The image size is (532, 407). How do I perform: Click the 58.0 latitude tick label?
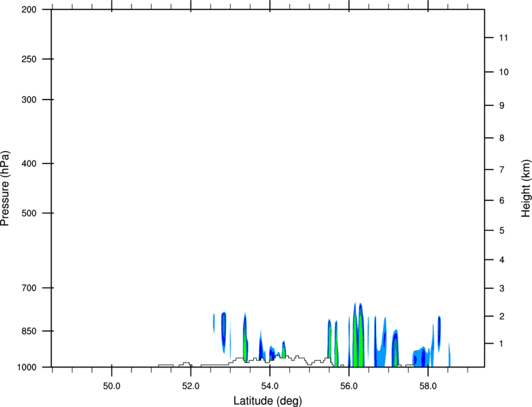pos(428,386)
